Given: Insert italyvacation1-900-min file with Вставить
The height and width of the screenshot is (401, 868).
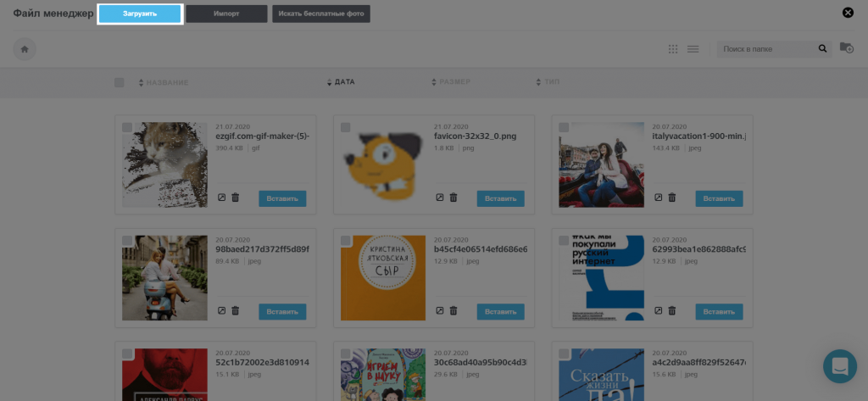Looking at the screenshot, I should point(719,198).
